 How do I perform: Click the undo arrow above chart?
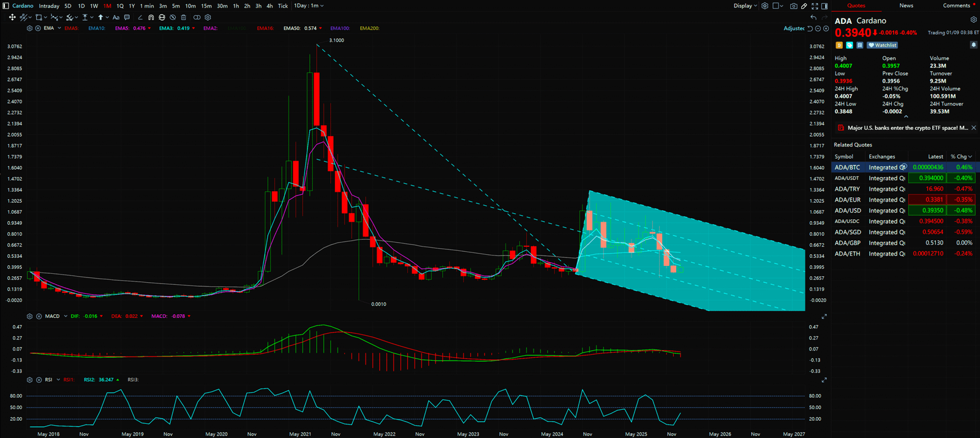tap(813, 18)
